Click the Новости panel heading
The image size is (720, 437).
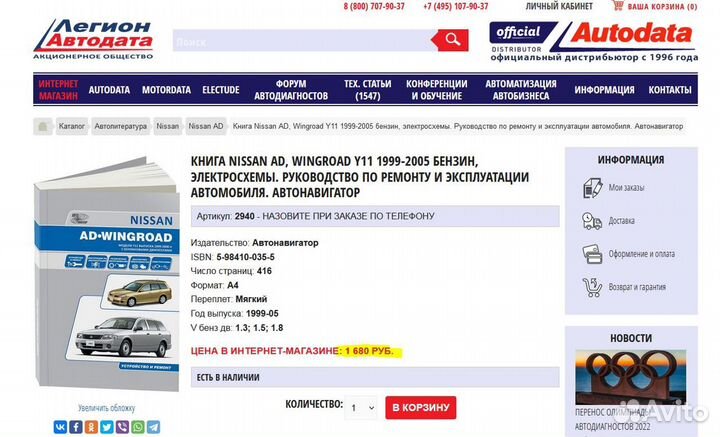pyautogui.click(x=631, y=338)
